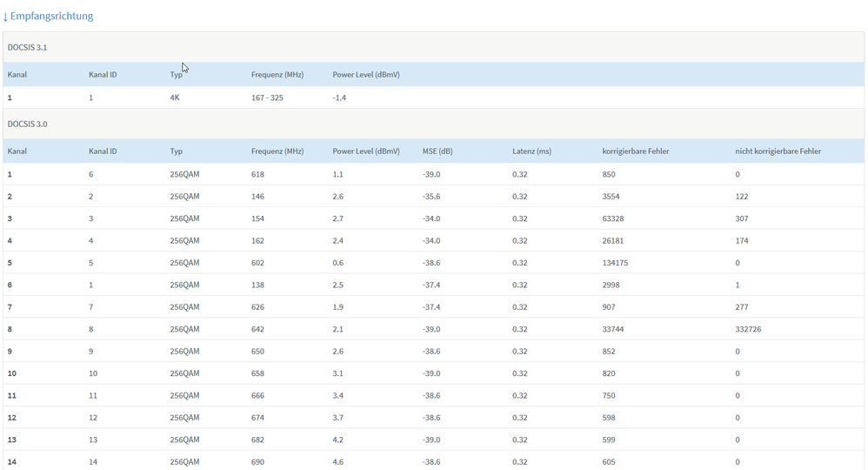Viewport: 868px width, 470px height.
Task: Click correctable errors value 2998
Action: pos(611,285)
